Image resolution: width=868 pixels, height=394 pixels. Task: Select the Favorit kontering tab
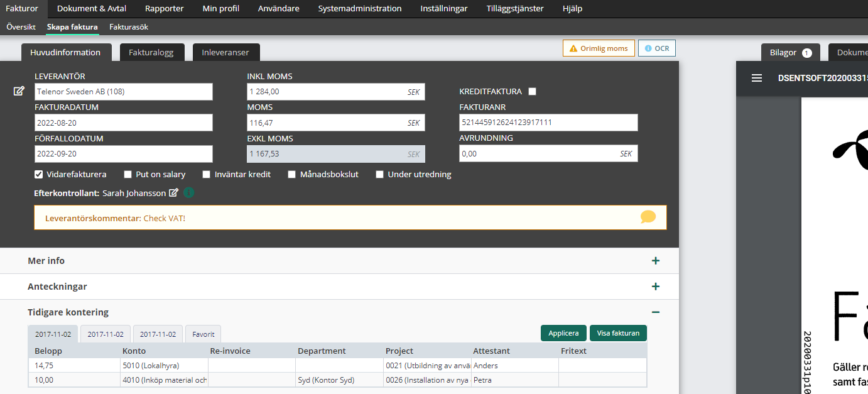(203, 334)
